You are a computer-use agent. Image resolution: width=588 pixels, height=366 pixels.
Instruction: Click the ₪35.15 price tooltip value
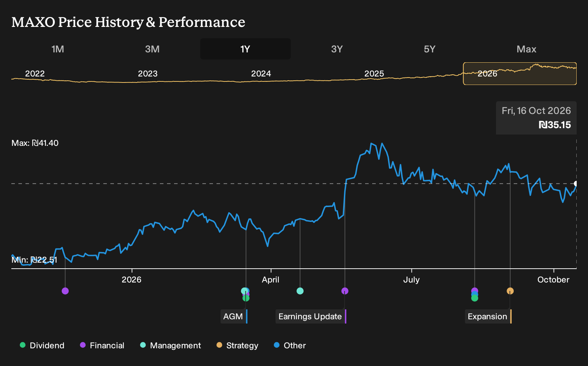[554, 125]
